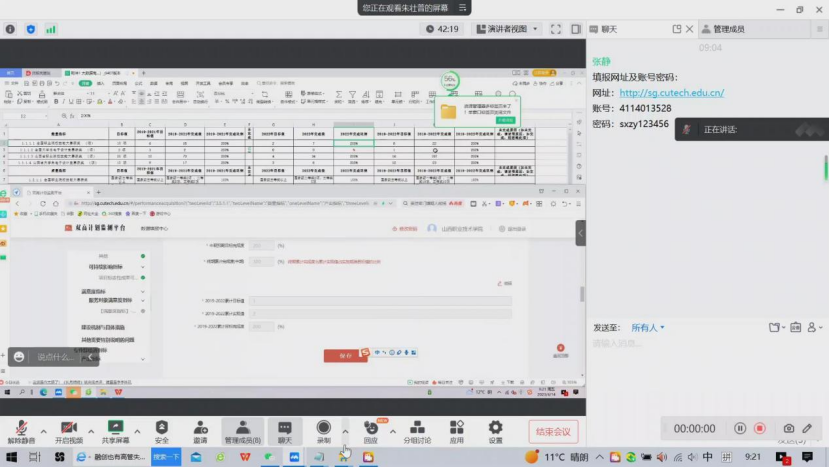830x467 pixels.
Task: Open the sg.cutech.edu.cn link in chat
Action: [671, 93]
